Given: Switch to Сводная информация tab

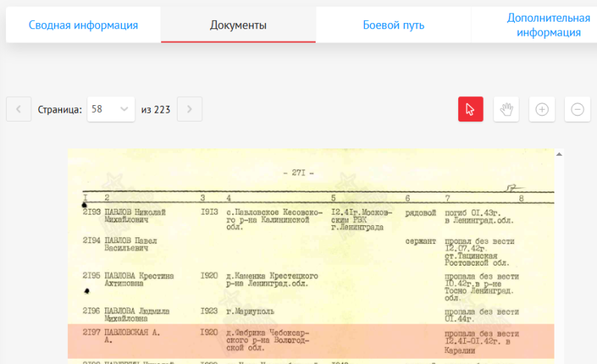Looking at the screenshot, I should point(84,25).
